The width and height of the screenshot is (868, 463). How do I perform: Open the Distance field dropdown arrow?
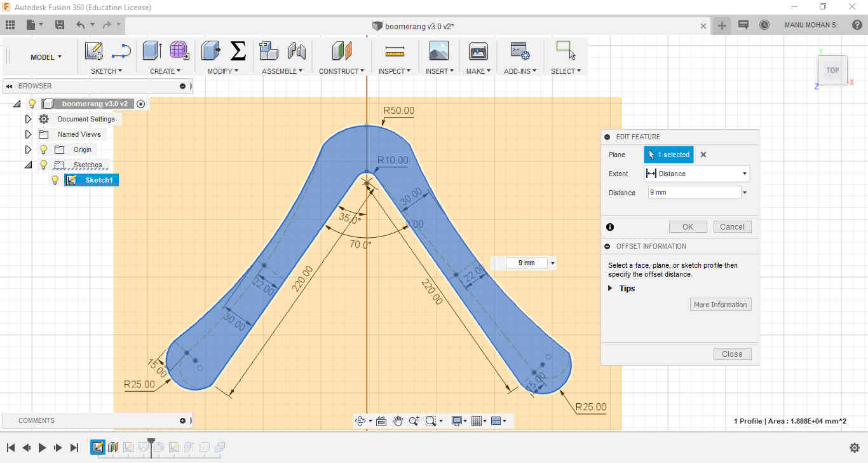pyautogui.click(x=745, y=193)
